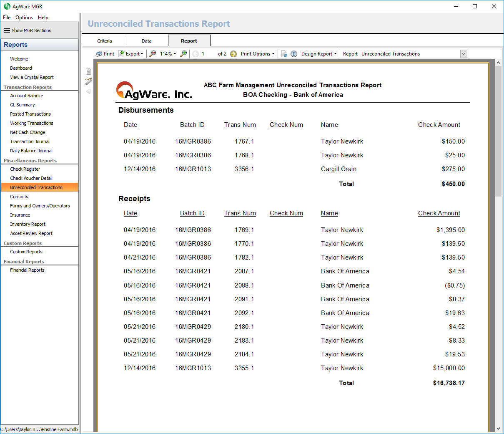
Task: Click the document icon in left report margin
Action: point(88,71)
